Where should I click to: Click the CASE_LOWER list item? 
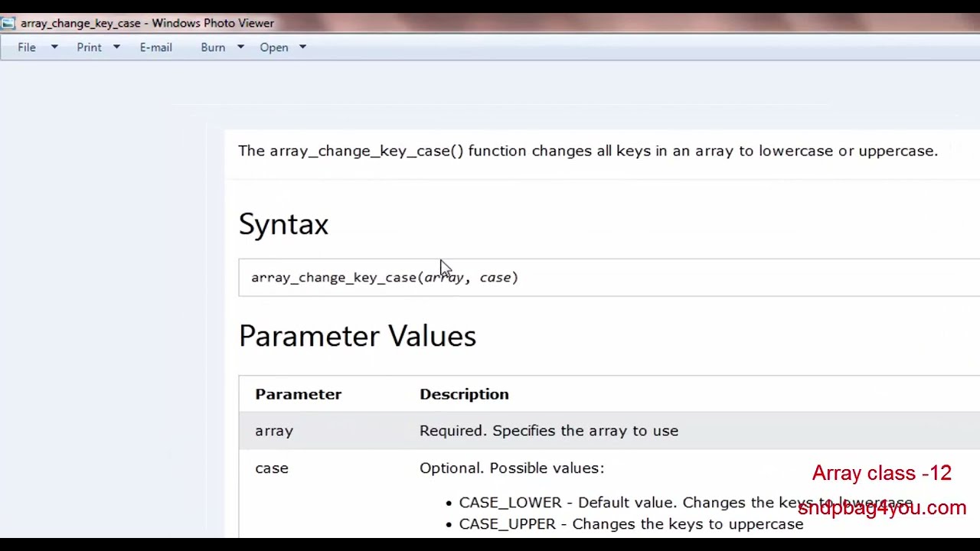[x=685, y=503]
